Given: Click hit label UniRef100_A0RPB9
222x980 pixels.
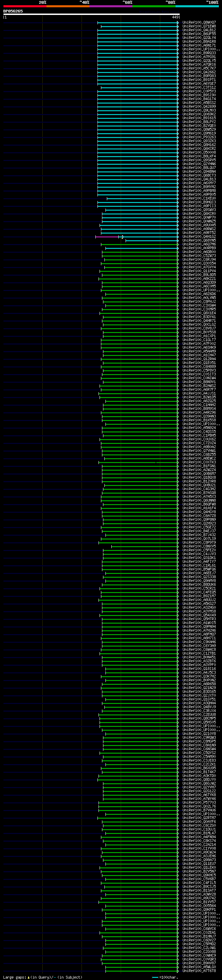Looking at the screenshot, I should 199,248.
